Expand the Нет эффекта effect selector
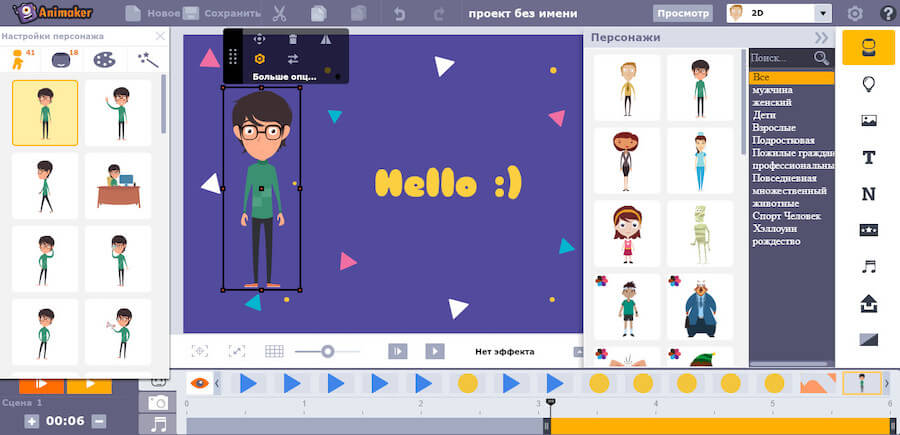 pos(577,351)
